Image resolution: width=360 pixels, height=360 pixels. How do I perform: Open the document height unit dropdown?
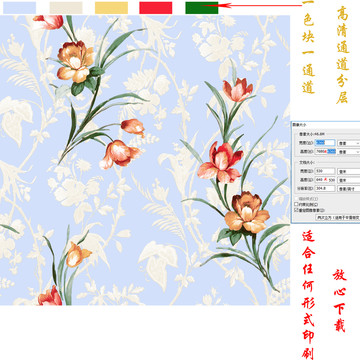click(x=349, y=180)
